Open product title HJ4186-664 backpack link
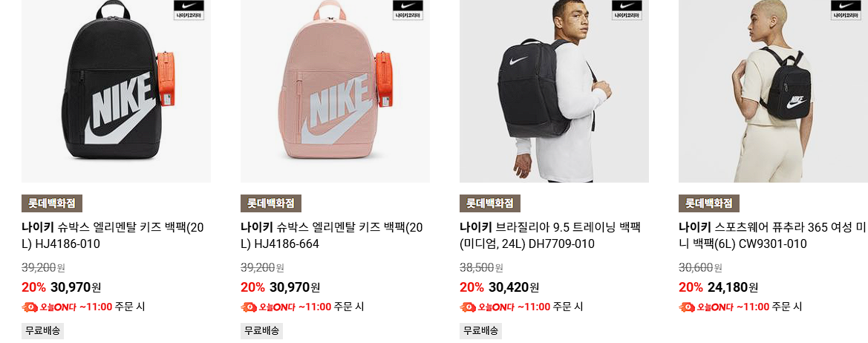The height and width of the screenshot is (343, 868). pos(332,235)
